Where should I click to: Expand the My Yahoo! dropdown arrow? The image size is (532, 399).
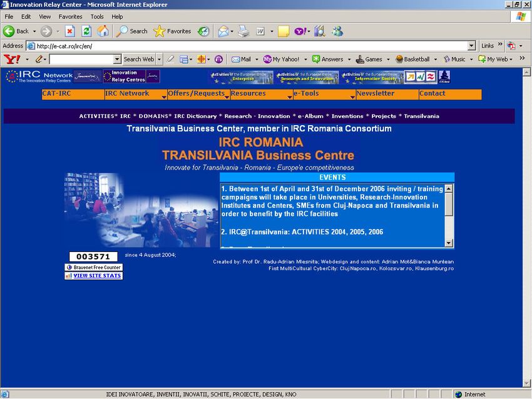click(305, 59)
